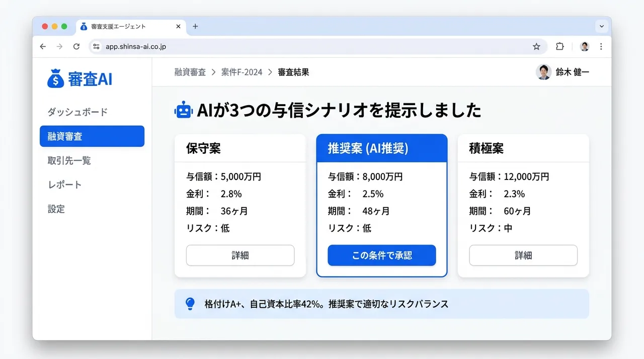Click the 金利 2.8% line
Viewport: 644px width, 359px height.
coord(214,194)
